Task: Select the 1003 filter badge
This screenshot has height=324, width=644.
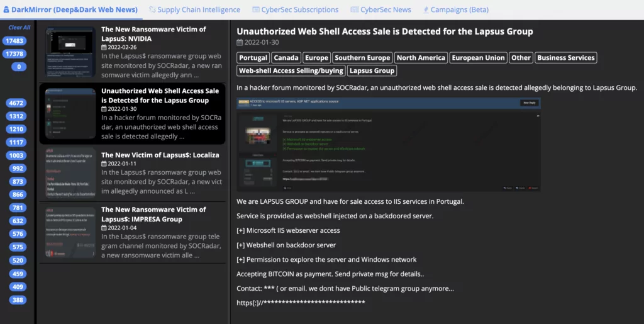Action: point(16,155)
